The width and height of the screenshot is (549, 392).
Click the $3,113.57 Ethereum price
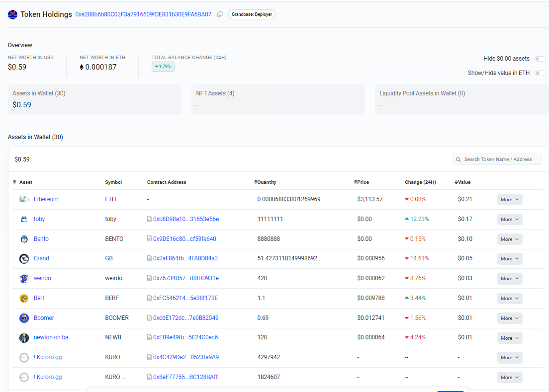[370, 199]
